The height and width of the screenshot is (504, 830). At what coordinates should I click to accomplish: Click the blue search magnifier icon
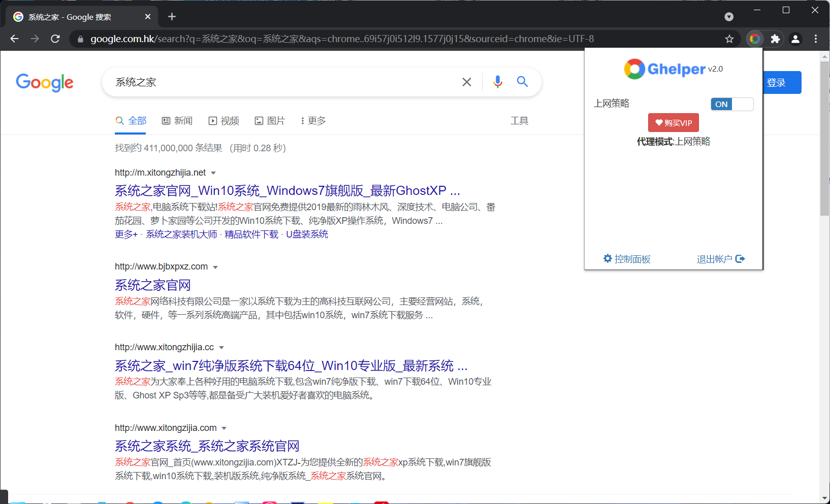(x=522, y=82)
